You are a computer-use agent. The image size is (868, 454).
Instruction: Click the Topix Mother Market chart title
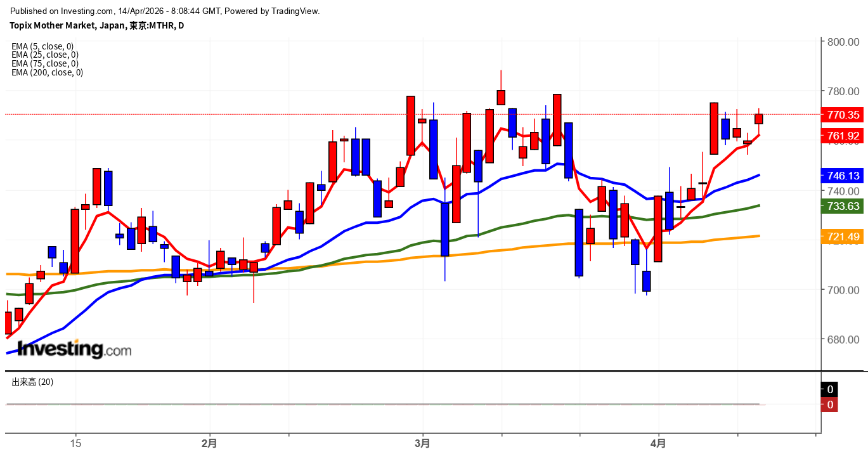pos(96,25)
